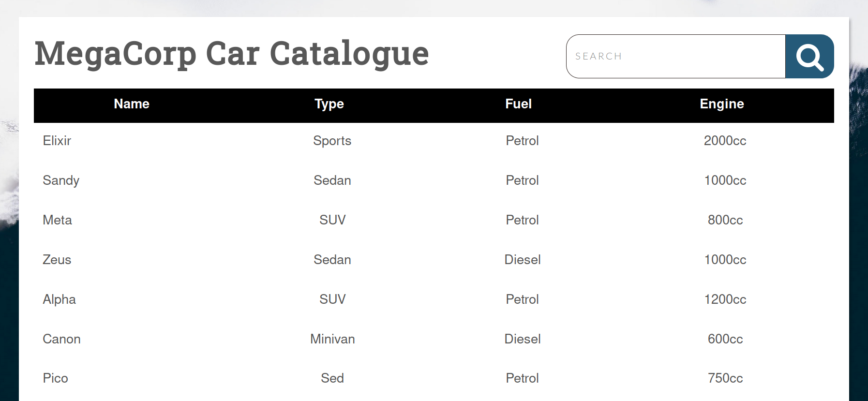Click the Sports type cell

point(332,141)
